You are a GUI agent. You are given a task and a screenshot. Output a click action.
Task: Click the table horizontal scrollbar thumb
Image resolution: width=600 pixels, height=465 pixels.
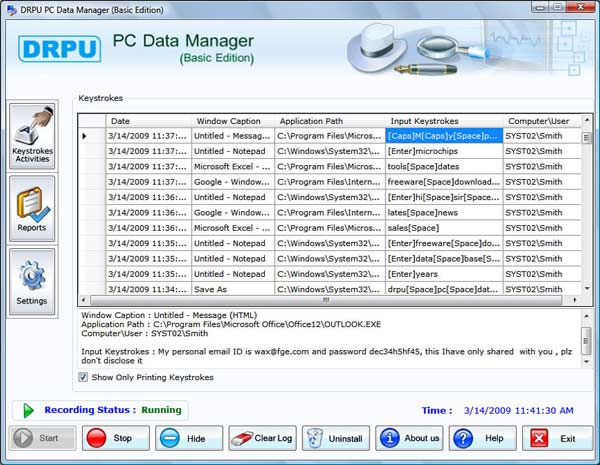pyautogui.click(x=326, y=300)
